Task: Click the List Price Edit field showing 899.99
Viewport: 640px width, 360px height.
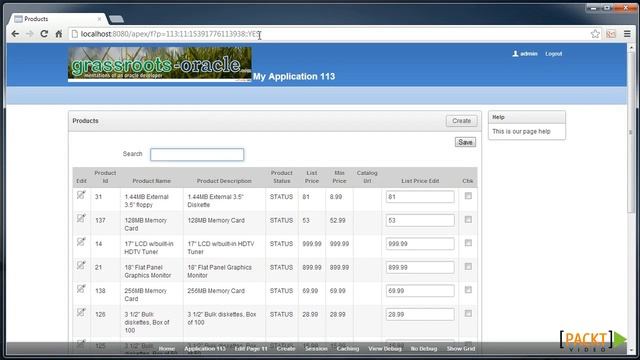Action: [420, 267]
